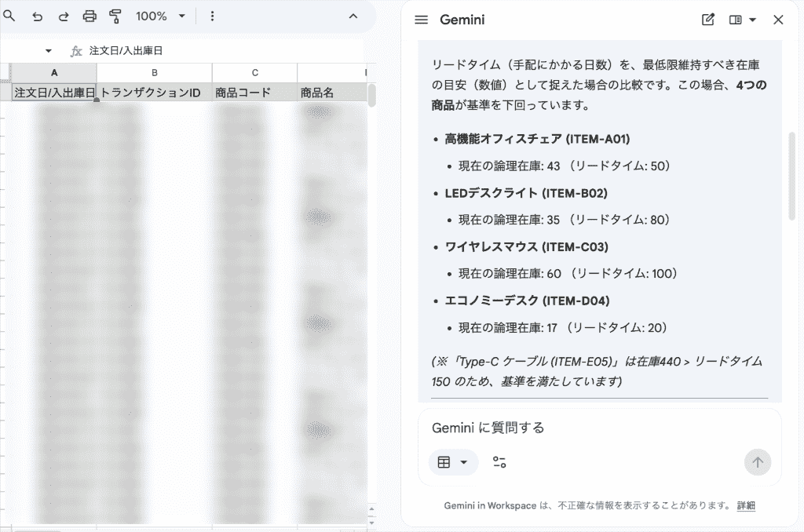Screen dimensions: 804x532
Task: Start a new Gemini chat
Action: (707, 20)
